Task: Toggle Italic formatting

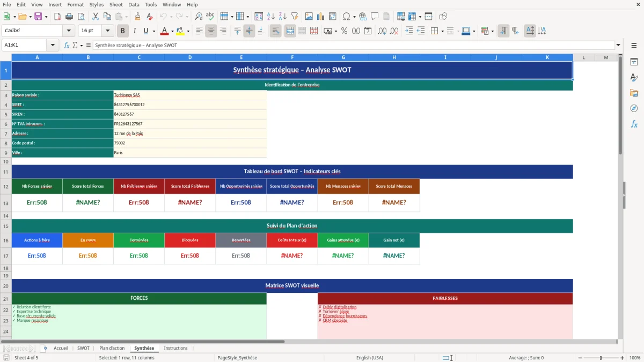Action: coord(135,31)
